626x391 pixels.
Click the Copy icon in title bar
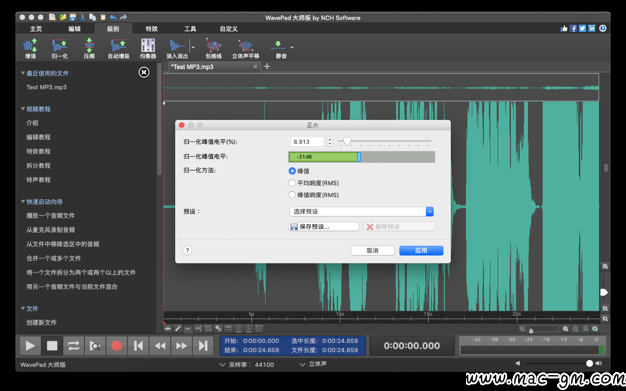pos(93,17)
